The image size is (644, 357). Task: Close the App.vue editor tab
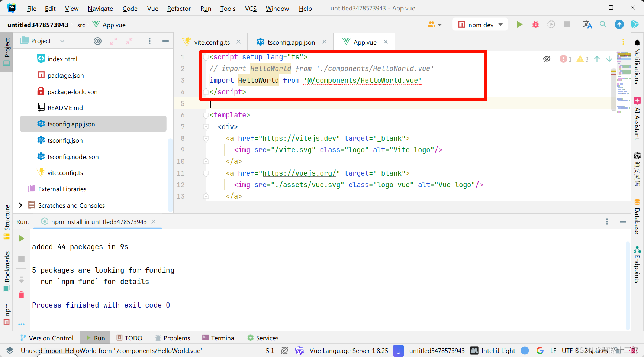[x=386, y=42]
